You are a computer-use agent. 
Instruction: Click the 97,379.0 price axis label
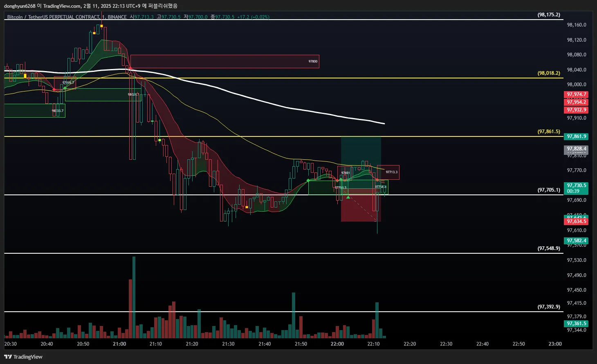pyautogui.click(x=577, y=317)
